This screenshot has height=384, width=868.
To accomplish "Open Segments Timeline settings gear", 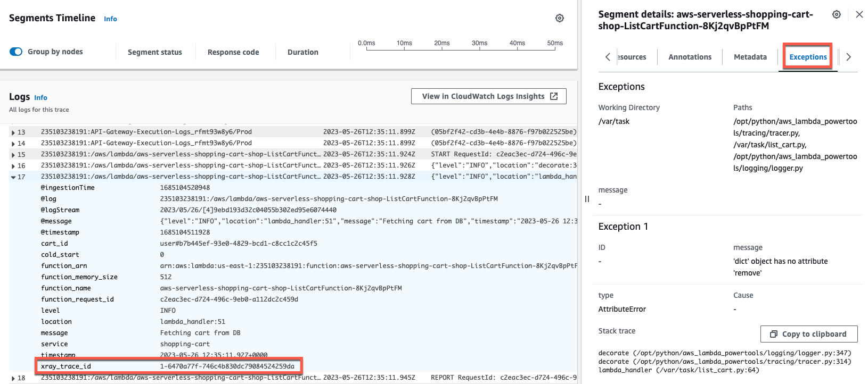I will 560,18.
